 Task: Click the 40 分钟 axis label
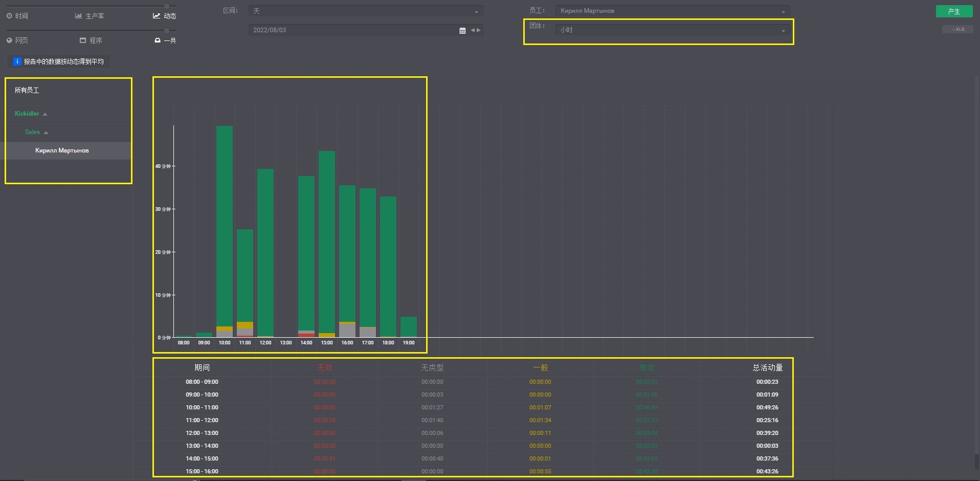point(163,166)
